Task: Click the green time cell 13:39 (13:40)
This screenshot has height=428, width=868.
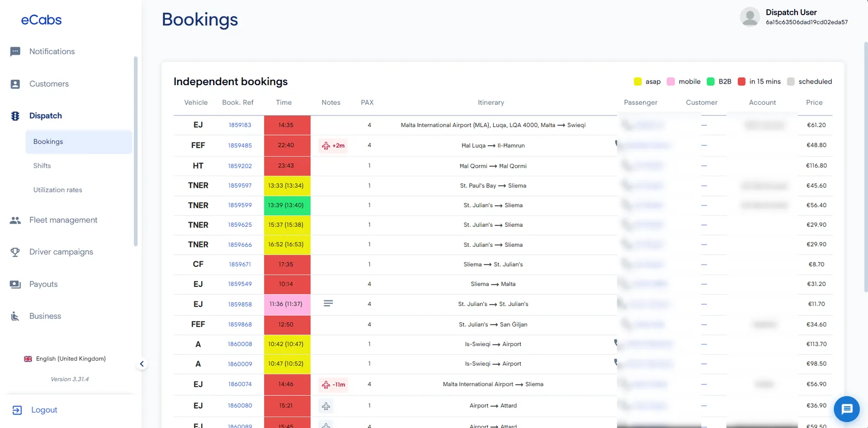Action: [x=287, y=206]
